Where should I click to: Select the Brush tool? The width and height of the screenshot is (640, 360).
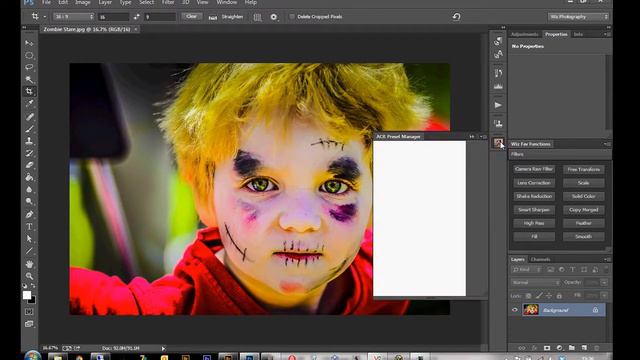point(29,129)
